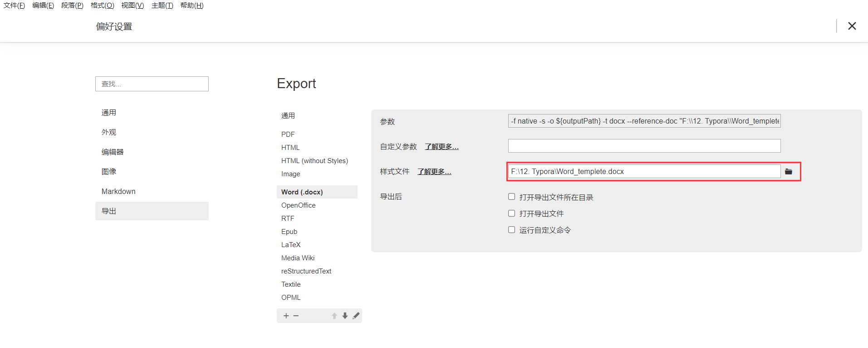
Task: Click the 偏好设置 title
Action: click(x=114, y=26)
